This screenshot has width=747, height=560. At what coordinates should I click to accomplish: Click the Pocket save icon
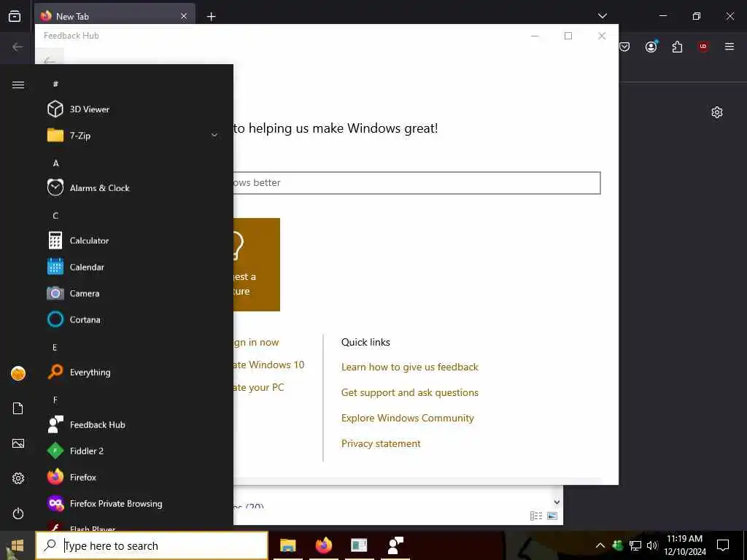click(624, 47)
